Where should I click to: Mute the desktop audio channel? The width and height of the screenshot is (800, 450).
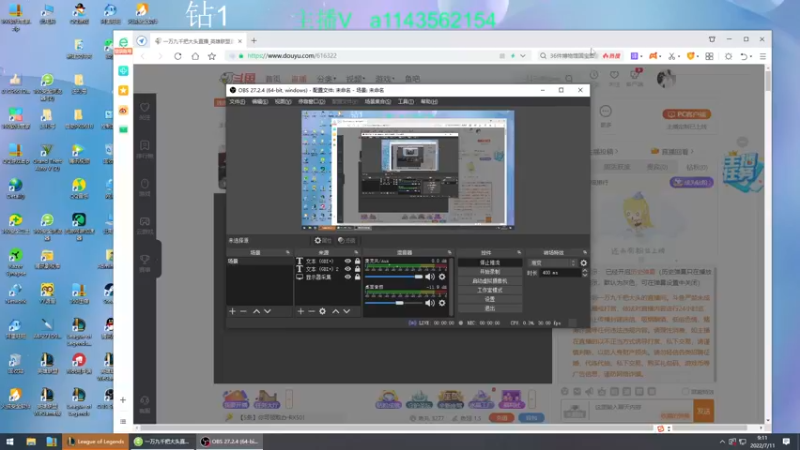coord(430,303)
